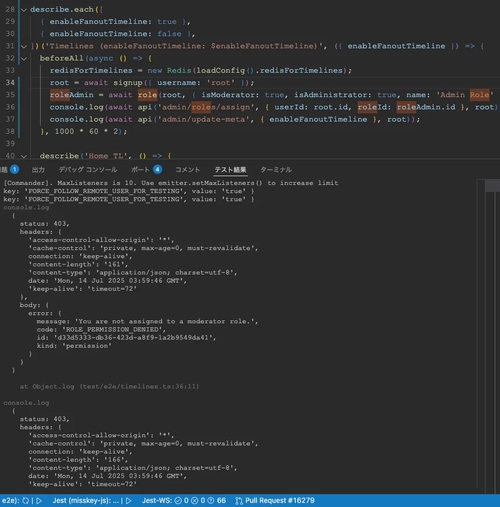Click the Jest (misskey-js) status bar entry
The width and height of the screenshot is (500, 507).
click(x=86, y=501)
